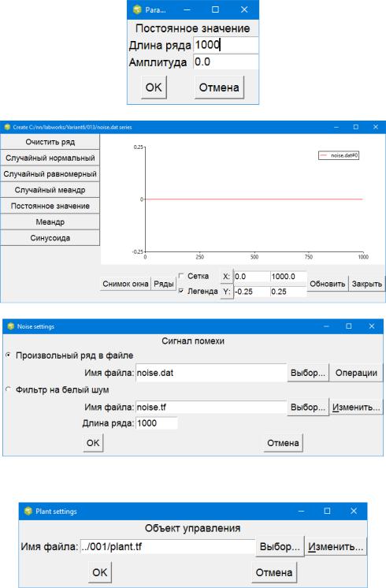Open the Операции button

356,373
